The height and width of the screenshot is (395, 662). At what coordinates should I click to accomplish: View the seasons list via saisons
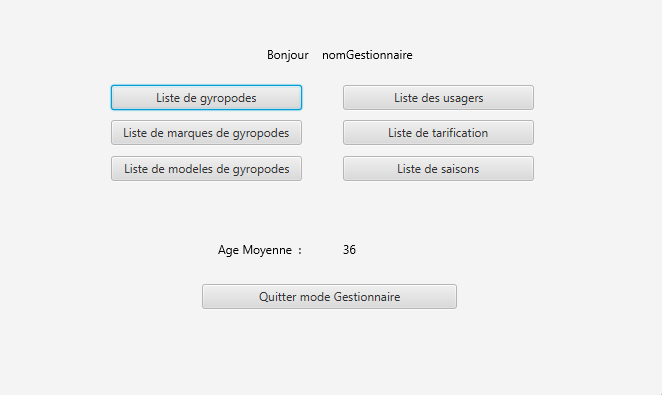click(438, 168)
